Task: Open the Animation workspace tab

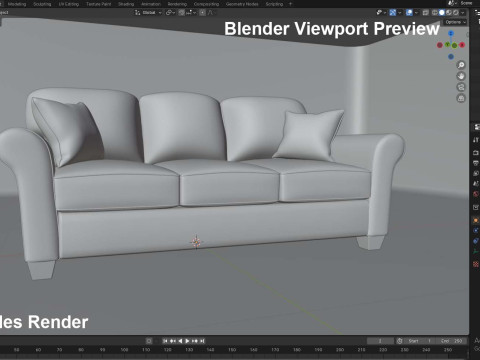Action: click(151, 4)
